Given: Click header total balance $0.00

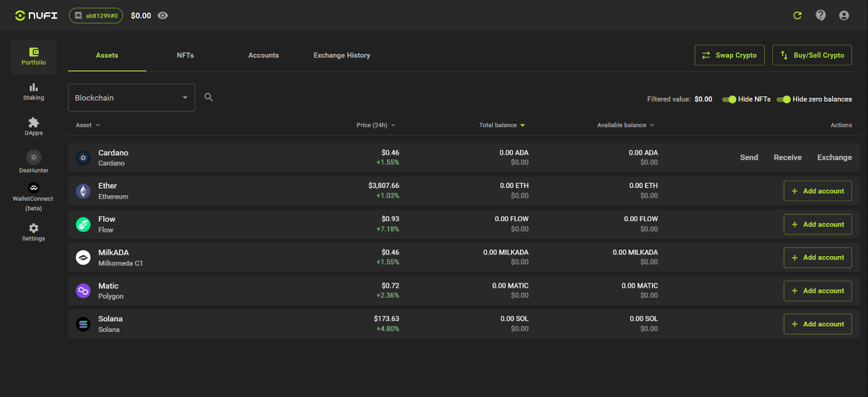Looking at the screenshot, I should click(x=141, y=16).
